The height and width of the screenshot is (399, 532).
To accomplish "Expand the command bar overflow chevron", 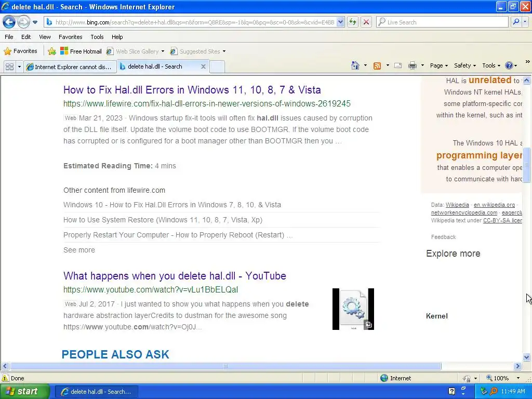I will pos(527,62).
